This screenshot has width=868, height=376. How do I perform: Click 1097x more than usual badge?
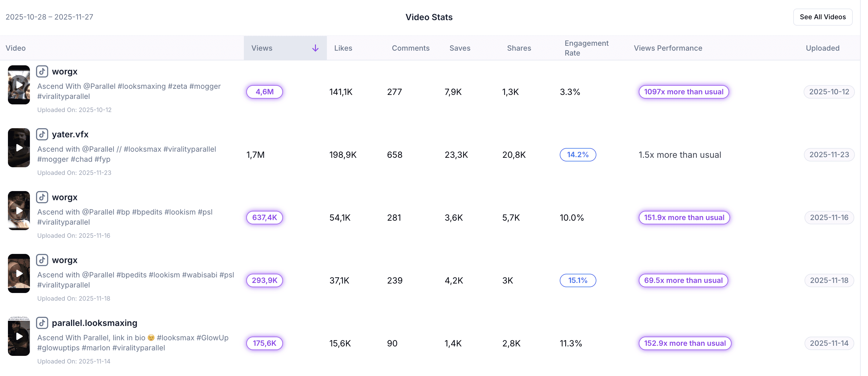pos(683,92)
